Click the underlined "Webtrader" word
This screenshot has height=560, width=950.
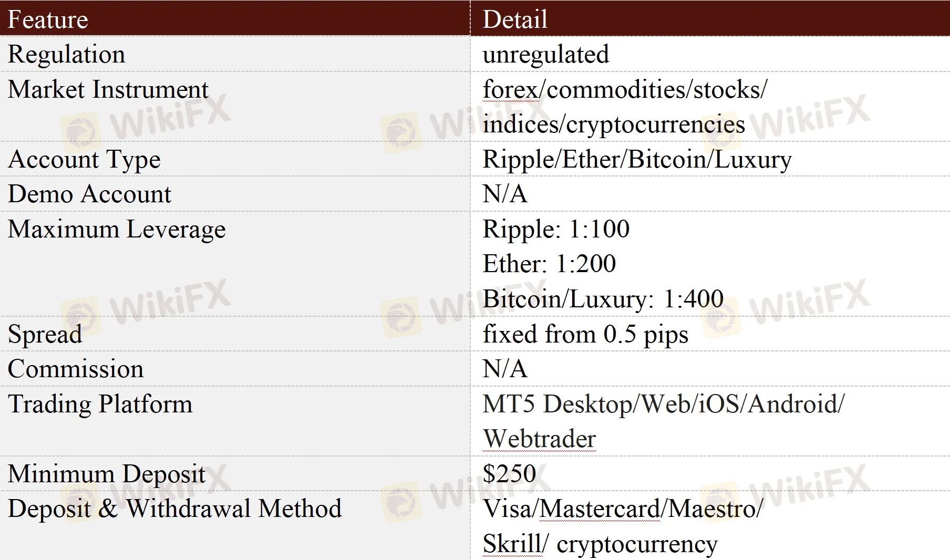pyautogui.click(x=539, y=439)
